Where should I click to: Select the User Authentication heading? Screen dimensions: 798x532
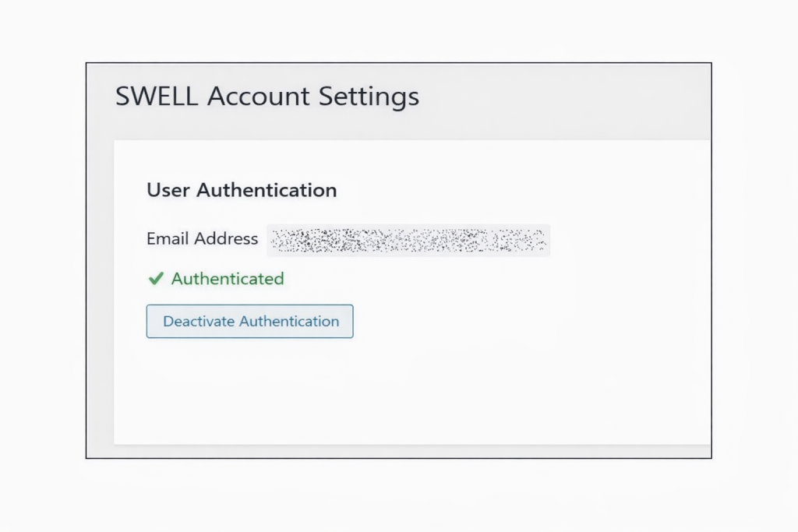(241, 189)
